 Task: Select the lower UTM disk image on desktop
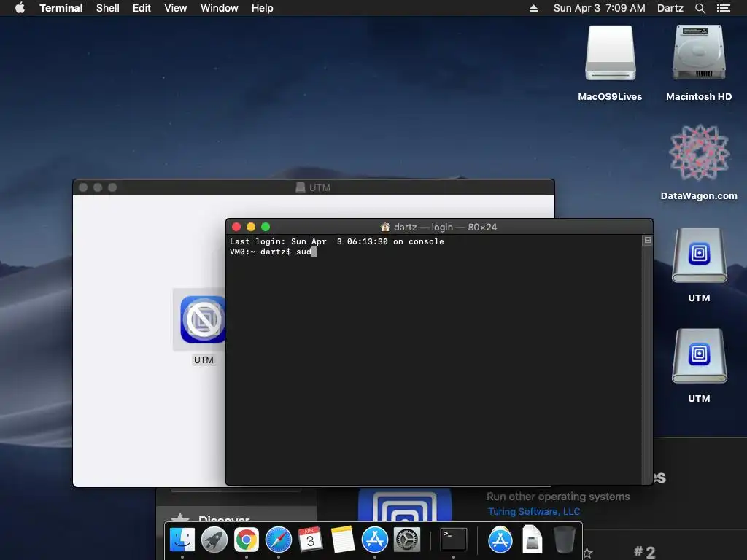pos(699,356)
